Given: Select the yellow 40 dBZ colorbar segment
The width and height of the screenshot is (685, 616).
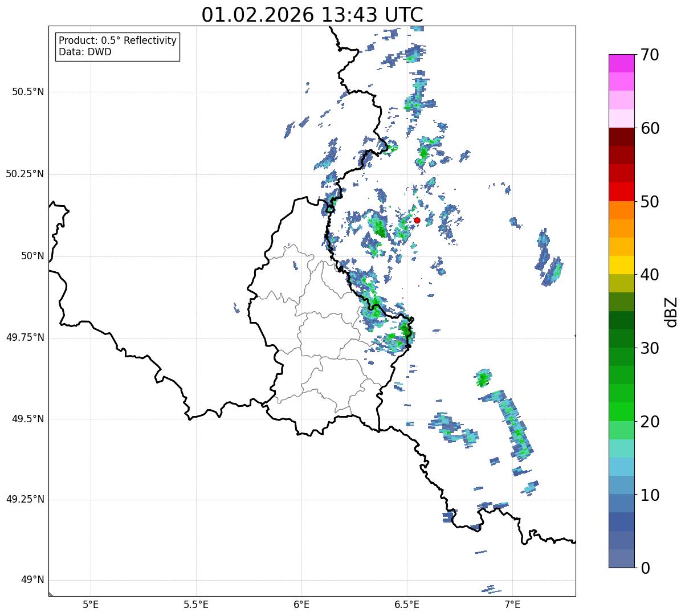Looking at the screenshot, I should click(622, 265).
